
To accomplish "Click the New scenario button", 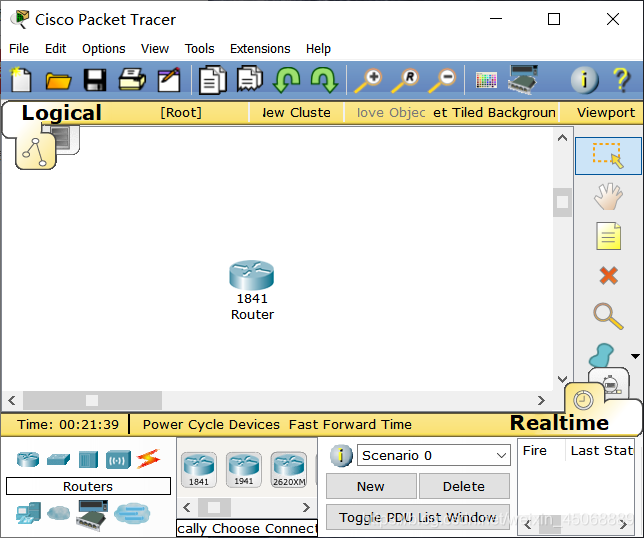I will click(371, 486).
